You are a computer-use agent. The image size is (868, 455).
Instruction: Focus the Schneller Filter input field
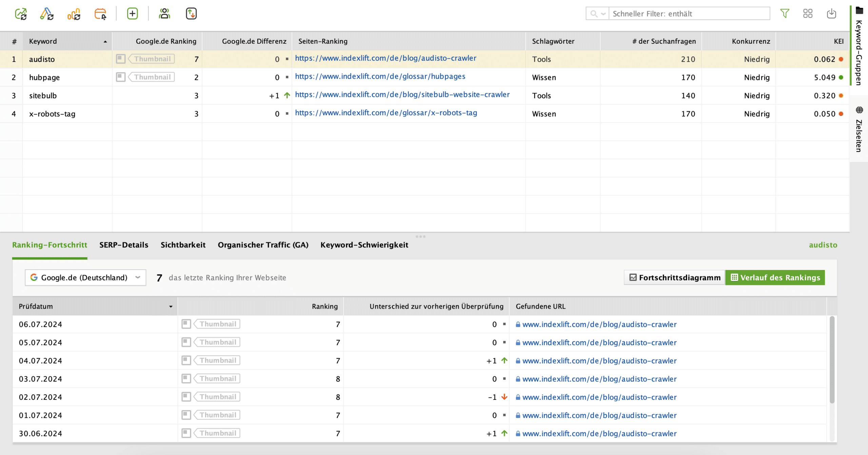(689, 14)
